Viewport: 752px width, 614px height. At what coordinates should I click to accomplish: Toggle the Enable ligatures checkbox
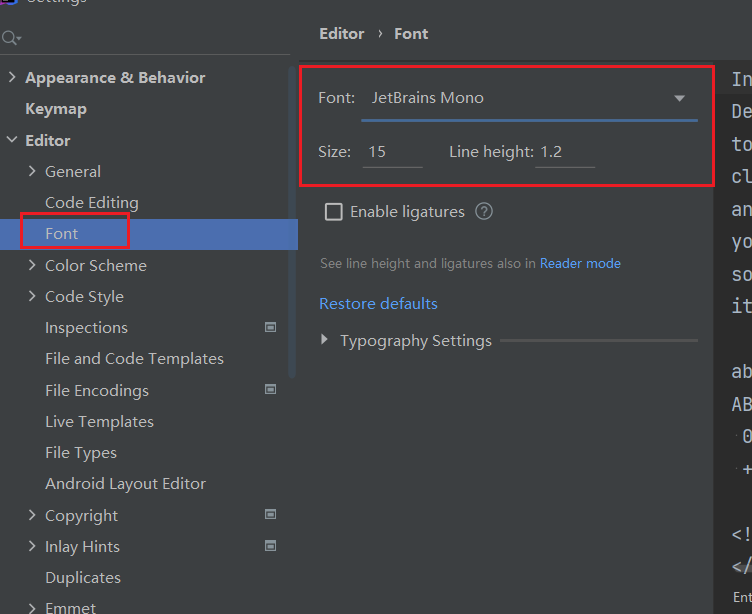tap(334, 212)
